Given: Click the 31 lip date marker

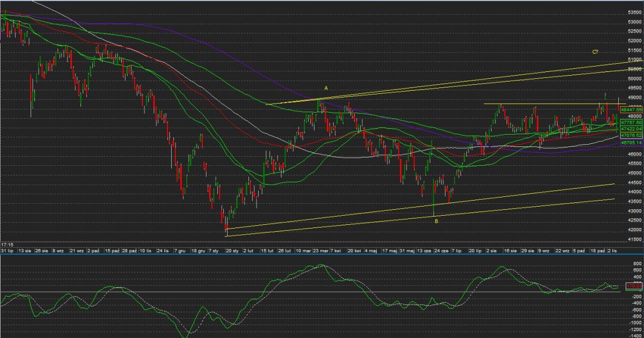Looking at the screenshot, I should (x=7, y=251).
